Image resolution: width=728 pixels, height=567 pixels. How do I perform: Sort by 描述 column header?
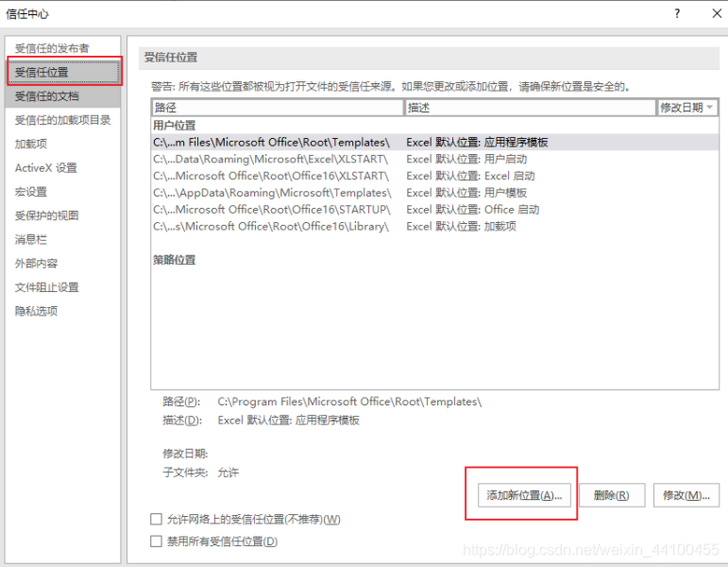coord(530,108)
